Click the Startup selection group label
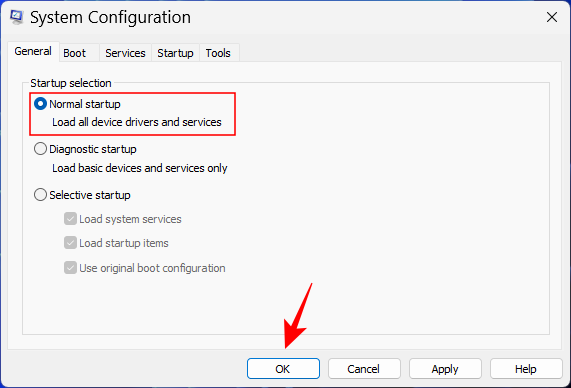This screenshot has height=388, width=571. 71,83
